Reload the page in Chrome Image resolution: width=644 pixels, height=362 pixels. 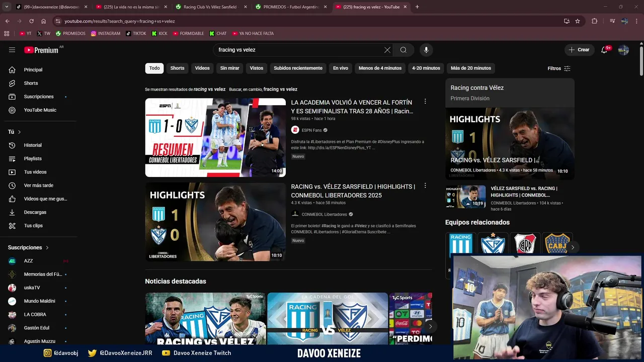tap(31, 21)
